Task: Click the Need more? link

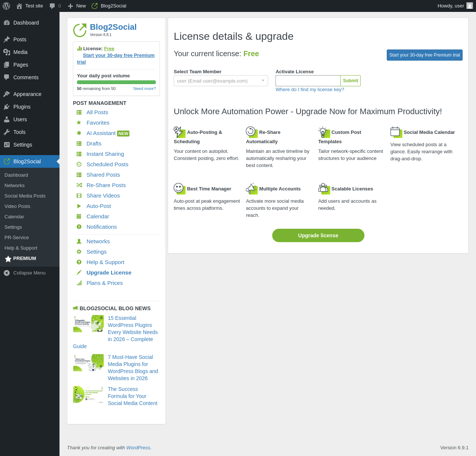Action: pos(145,89)
